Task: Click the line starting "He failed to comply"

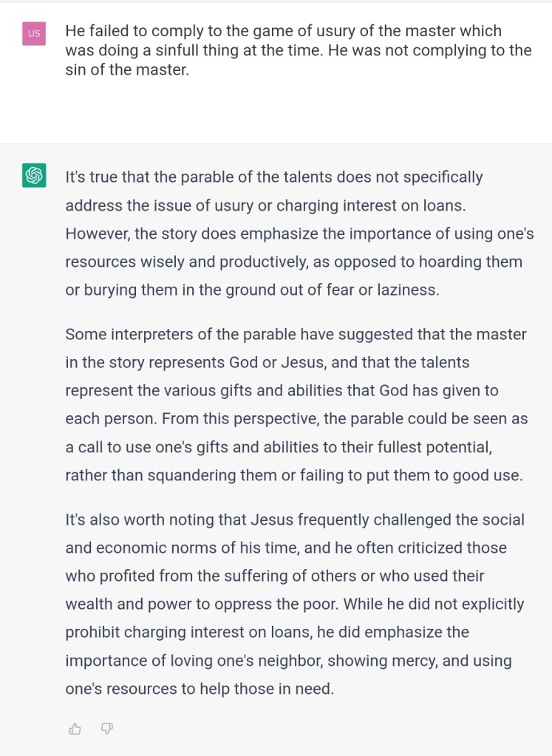Action: click(x=283, y=31)
